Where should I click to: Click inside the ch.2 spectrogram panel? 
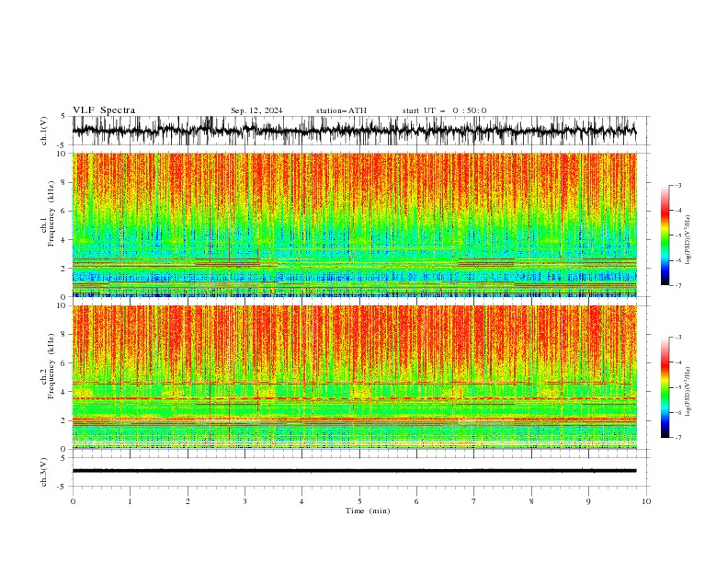click(354, 377)
